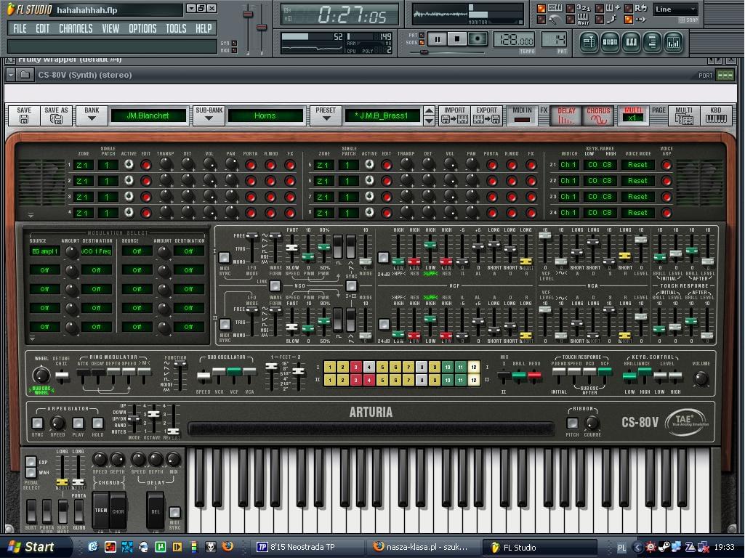The image size is (745, 560).
Task: Open the TOOLS menu
Action: (177, 28)
